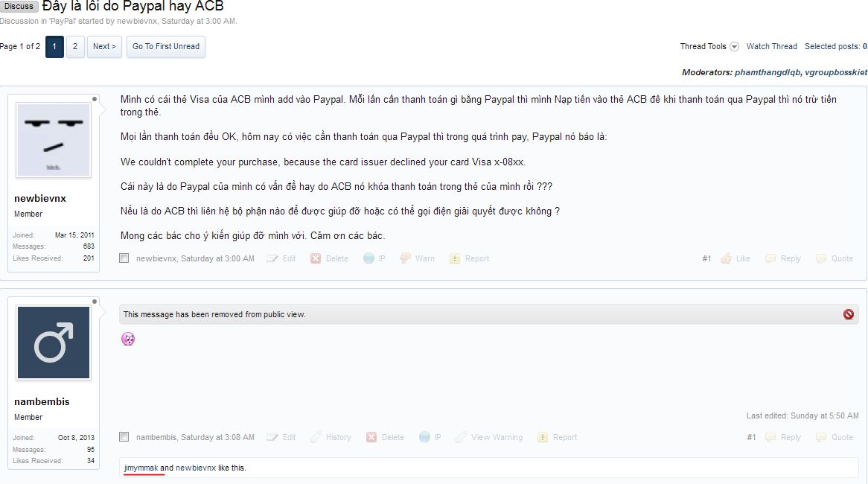Open moderator phamthangdlqb's profile link

tap(768, 72)
